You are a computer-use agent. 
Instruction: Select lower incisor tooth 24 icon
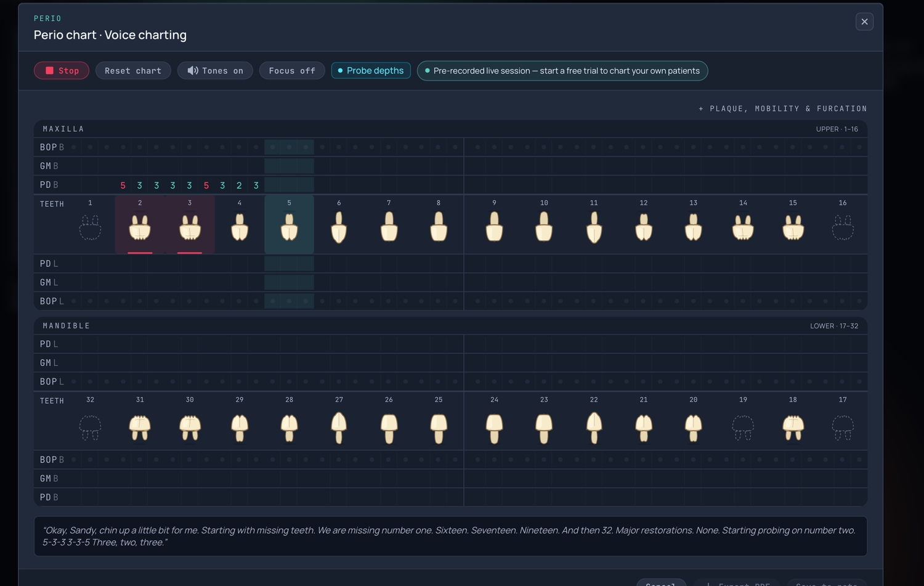[x=494, y=428]
